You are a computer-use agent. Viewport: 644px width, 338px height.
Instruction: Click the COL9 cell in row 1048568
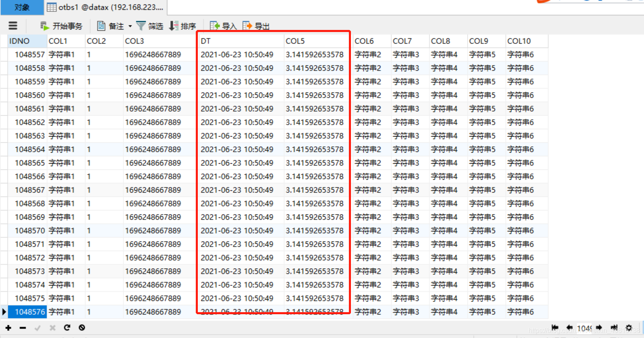[486, 203]
